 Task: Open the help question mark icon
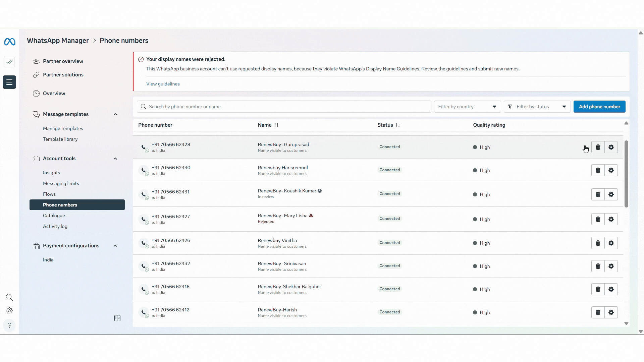(9, 325)
